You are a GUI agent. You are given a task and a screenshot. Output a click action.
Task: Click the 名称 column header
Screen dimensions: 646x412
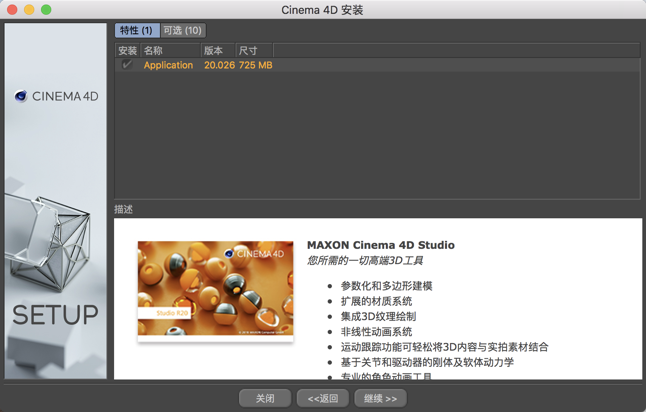tap(170, 51)
